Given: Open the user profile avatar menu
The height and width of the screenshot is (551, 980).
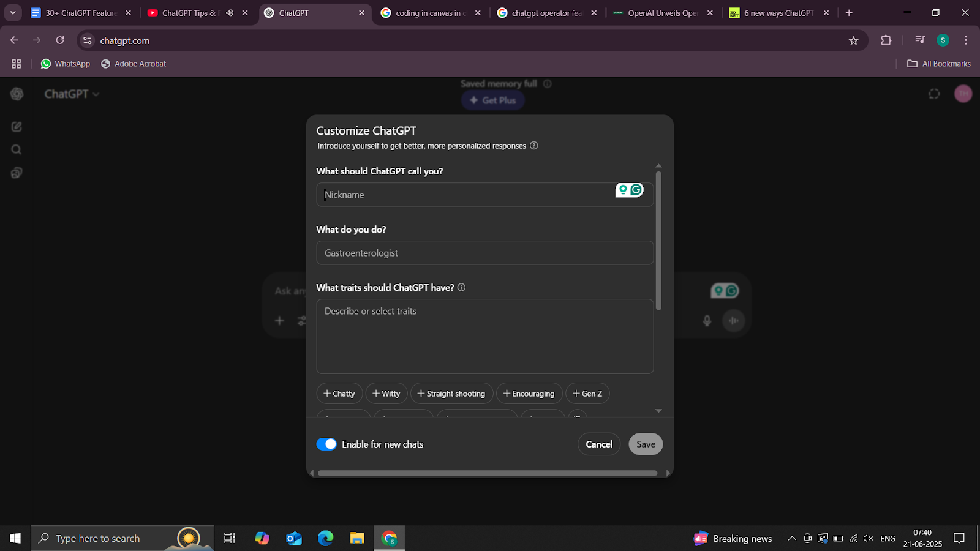Looking at the screenshot, I should (x=963, y=94).
